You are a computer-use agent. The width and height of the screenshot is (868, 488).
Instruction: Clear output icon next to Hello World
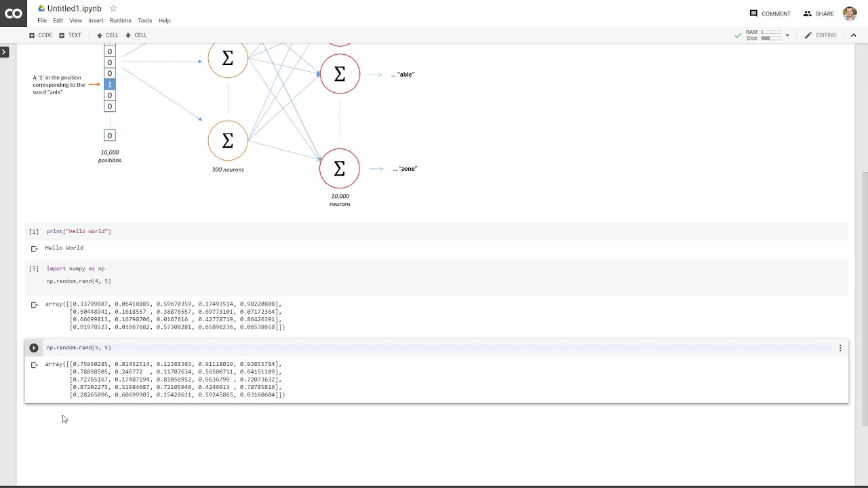pyautogui.click(x=34, y=248)
